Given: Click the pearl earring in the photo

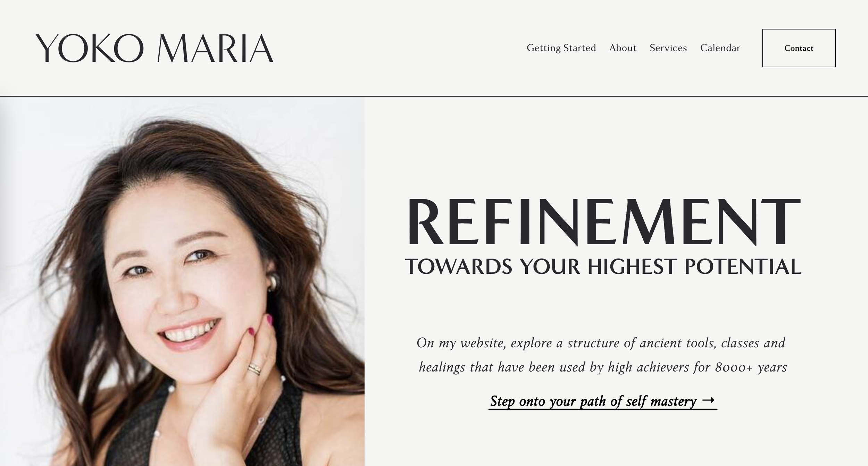Looking at the screenshot, I should coord(272,283).
